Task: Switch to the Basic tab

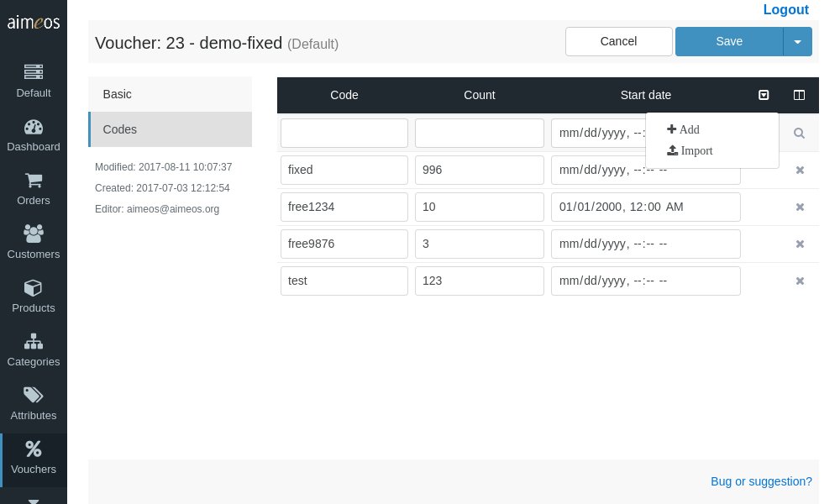Action: (118, 94)
